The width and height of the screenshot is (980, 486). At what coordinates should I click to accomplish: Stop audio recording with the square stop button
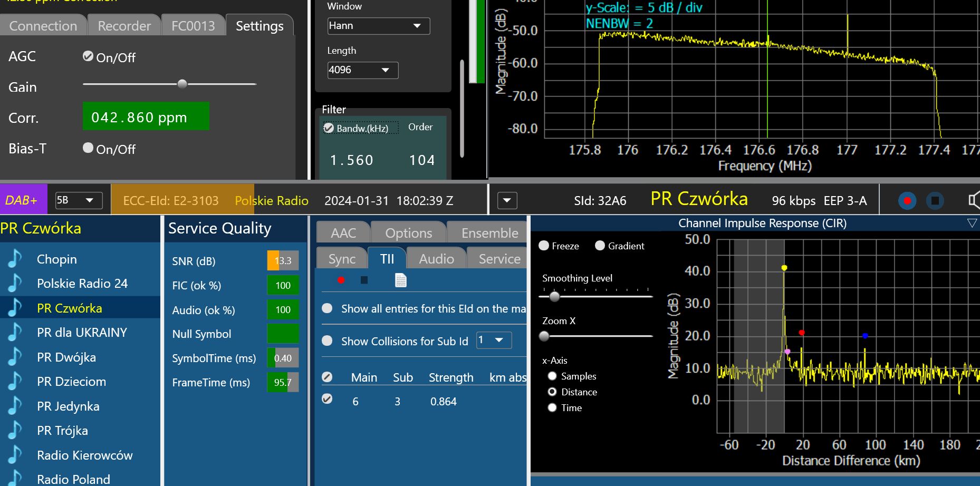935,201
